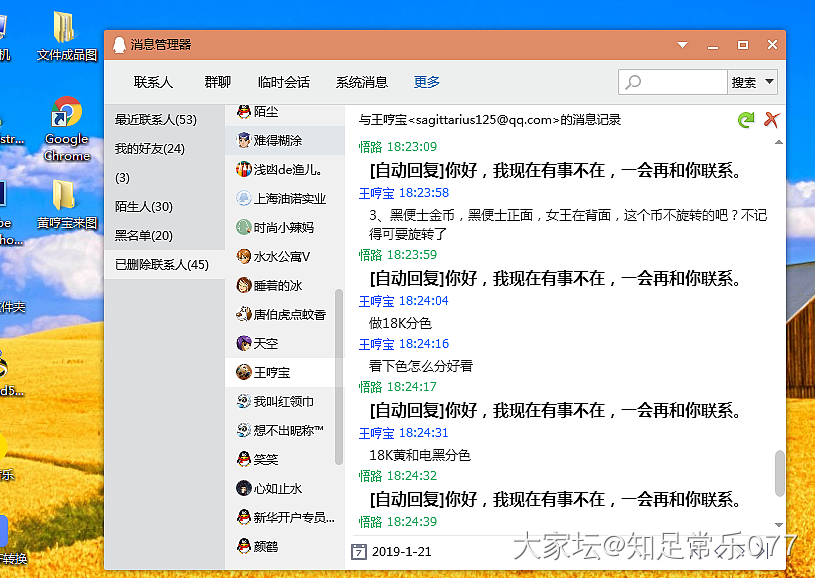Open title bar dropdown menu arrow
Viewport: 815px width, 578px height.
[x=683, y=45]
